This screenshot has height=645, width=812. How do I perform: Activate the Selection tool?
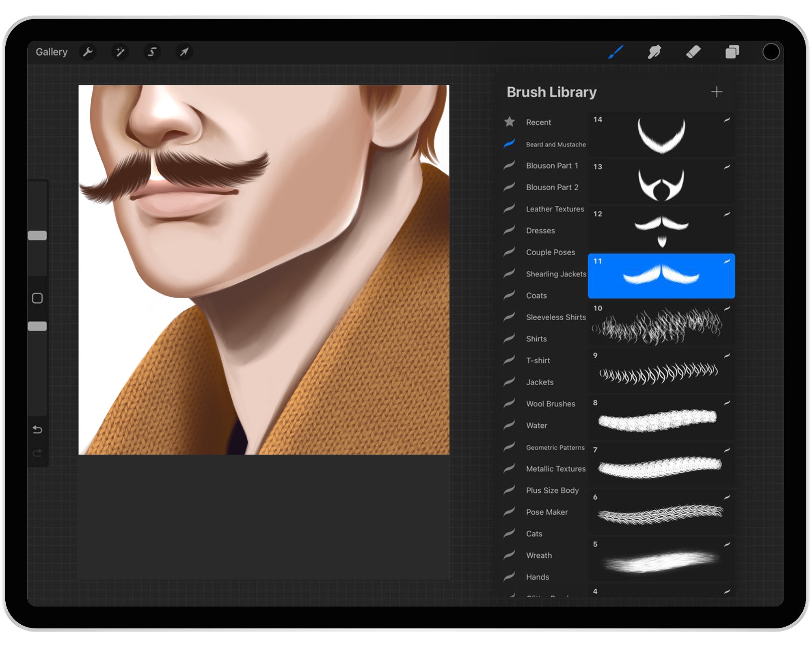coord(151,52)
